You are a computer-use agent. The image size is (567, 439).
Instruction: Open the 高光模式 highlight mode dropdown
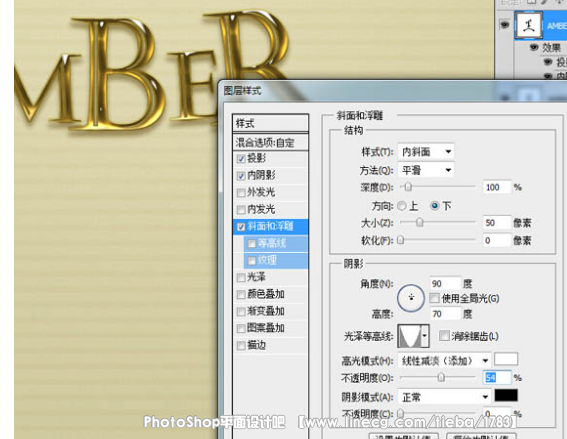point(444,361)
